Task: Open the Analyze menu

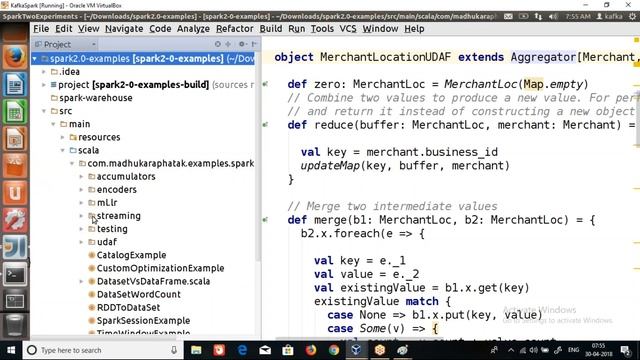Action: click(x=193, y=29)
